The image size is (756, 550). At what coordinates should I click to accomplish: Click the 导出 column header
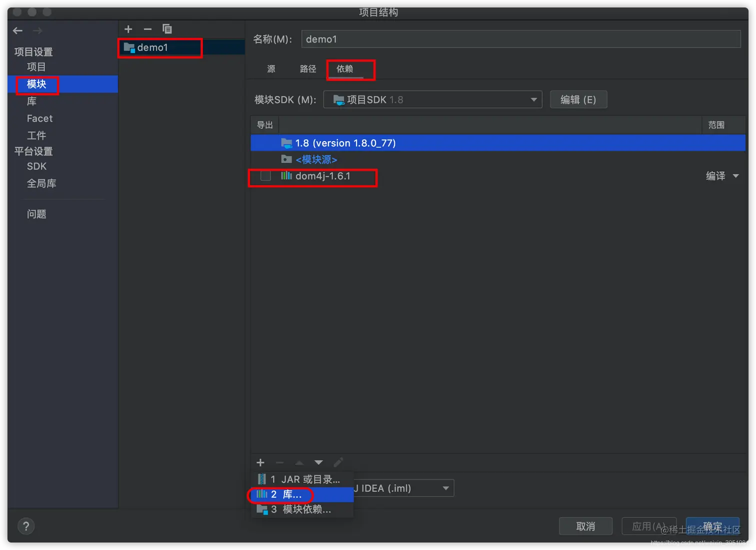pos(265,125)
